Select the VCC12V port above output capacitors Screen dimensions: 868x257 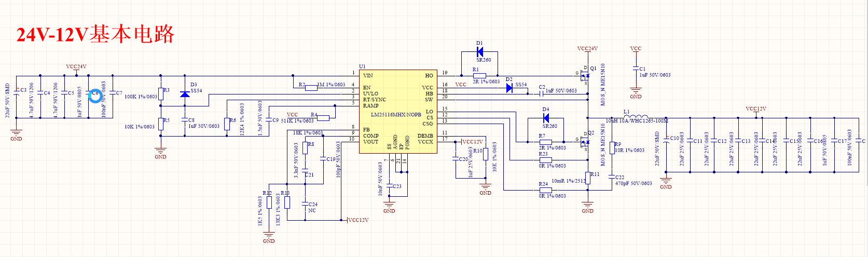756,111
